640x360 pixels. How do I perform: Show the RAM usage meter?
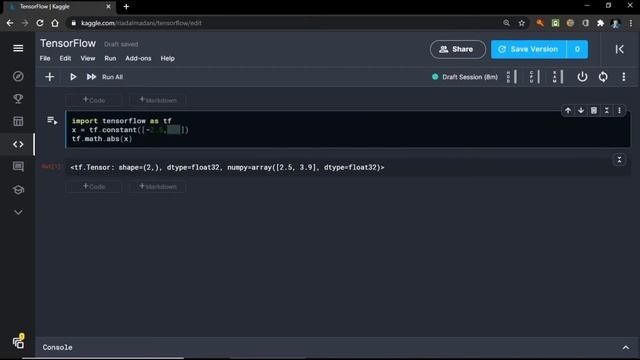pyautogui.click(x=558, y=77)
